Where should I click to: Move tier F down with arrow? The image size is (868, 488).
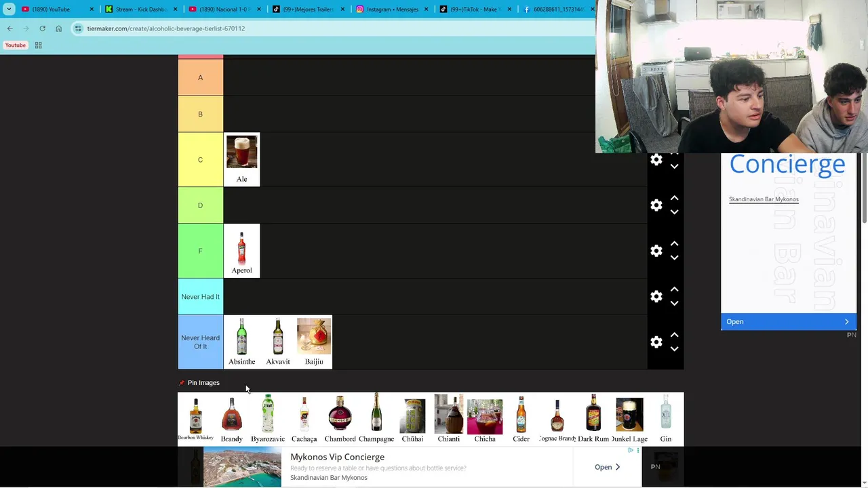point(674,258)
